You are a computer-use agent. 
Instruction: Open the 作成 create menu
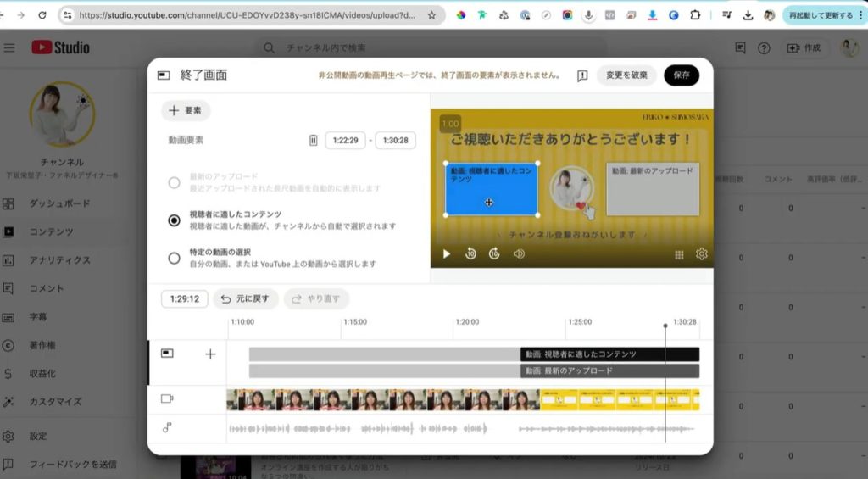[x=804, y=48]
